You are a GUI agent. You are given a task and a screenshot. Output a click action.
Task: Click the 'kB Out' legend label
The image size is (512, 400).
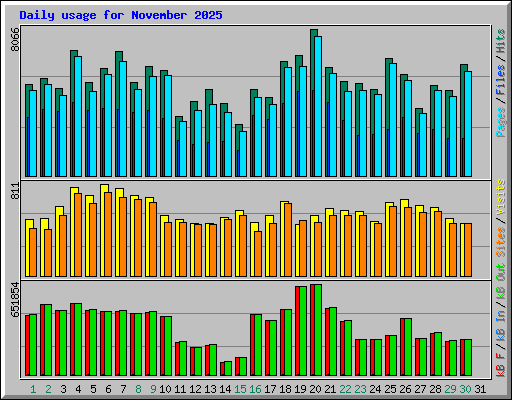(501, 281)
